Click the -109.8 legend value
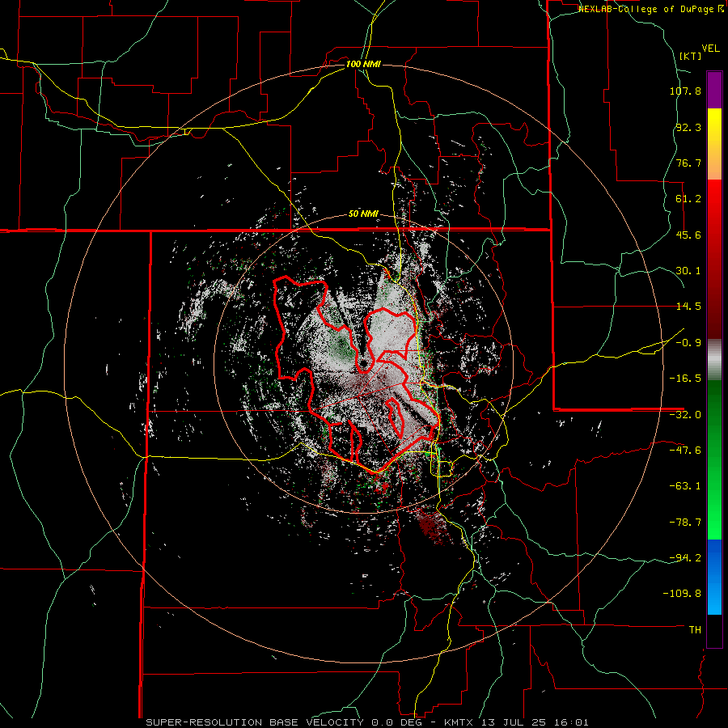The width and height of the screenshot is (728, 728). [682, 594]
